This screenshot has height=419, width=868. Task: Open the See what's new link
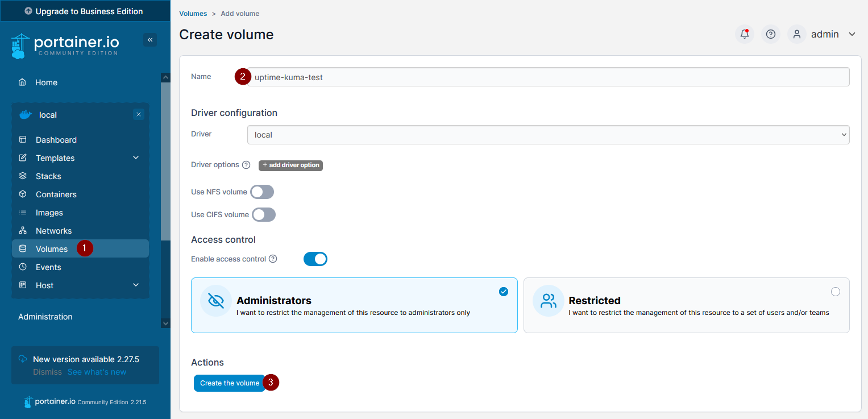97,372
